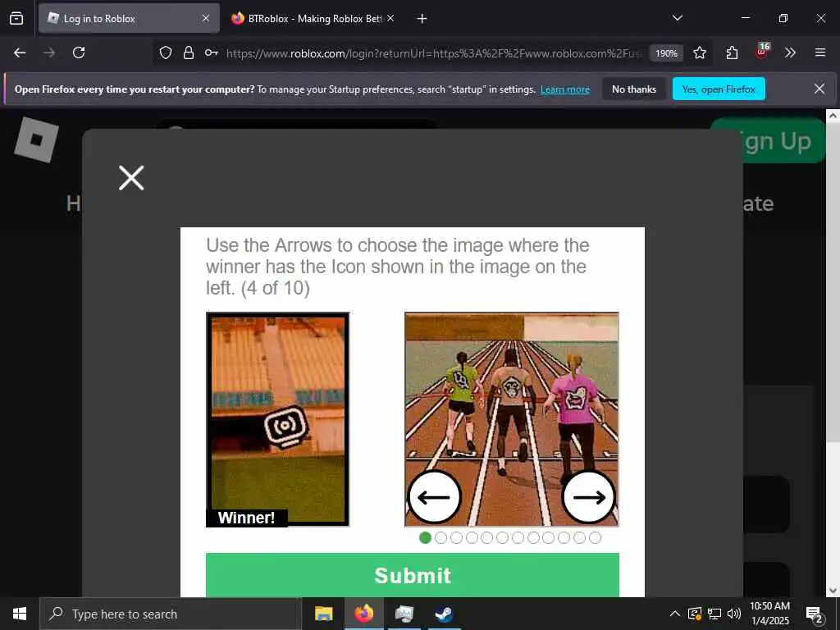This screenshot has width=840, height=630.
Task: Open the notification center icon
Action: tap(815, 614)
